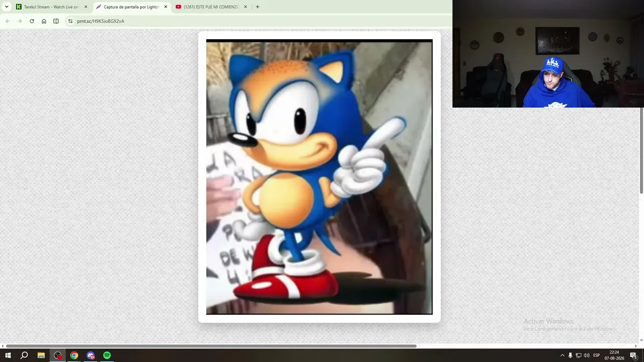The image size is (644, 362).
Task: Open Spotify from the taskbar
Action: click(107, 355)
